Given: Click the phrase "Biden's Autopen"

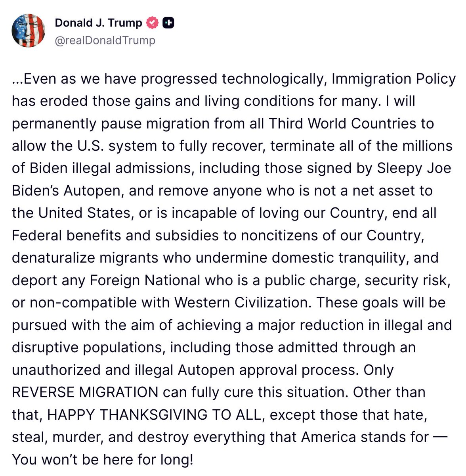Looking at the screenshot, I should coord(66,191).
